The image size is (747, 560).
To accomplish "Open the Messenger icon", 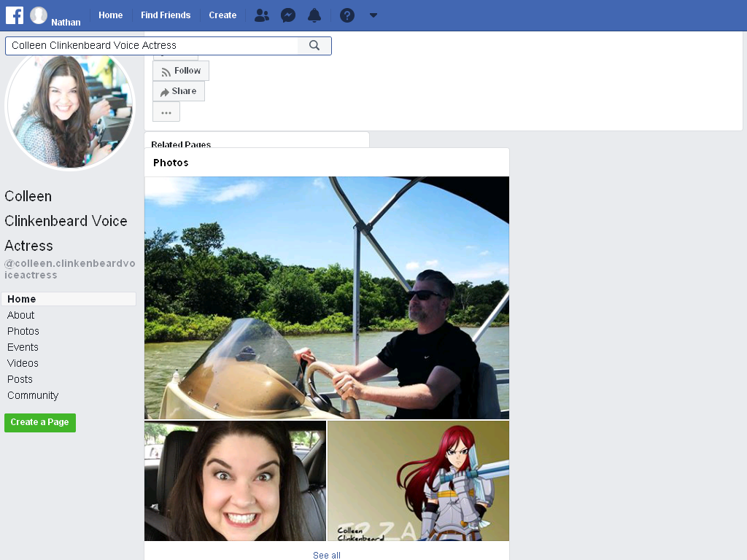I will (x=288, y=16).
